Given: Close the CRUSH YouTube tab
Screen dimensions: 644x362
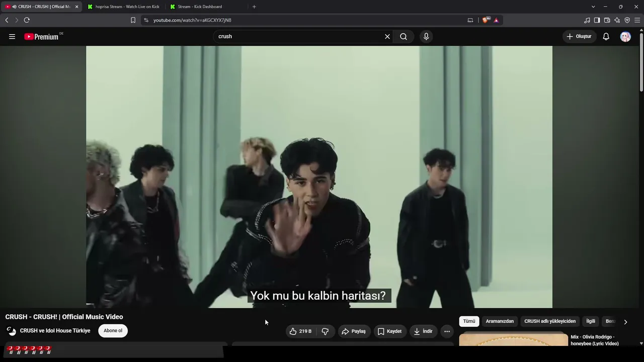Looking at the screenshot, I should pos(76,7).
